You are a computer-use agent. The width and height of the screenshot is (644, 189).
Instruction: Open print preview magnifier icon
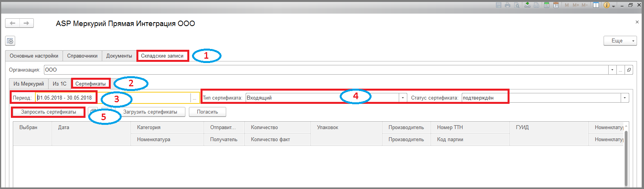(x=517, y=5)
